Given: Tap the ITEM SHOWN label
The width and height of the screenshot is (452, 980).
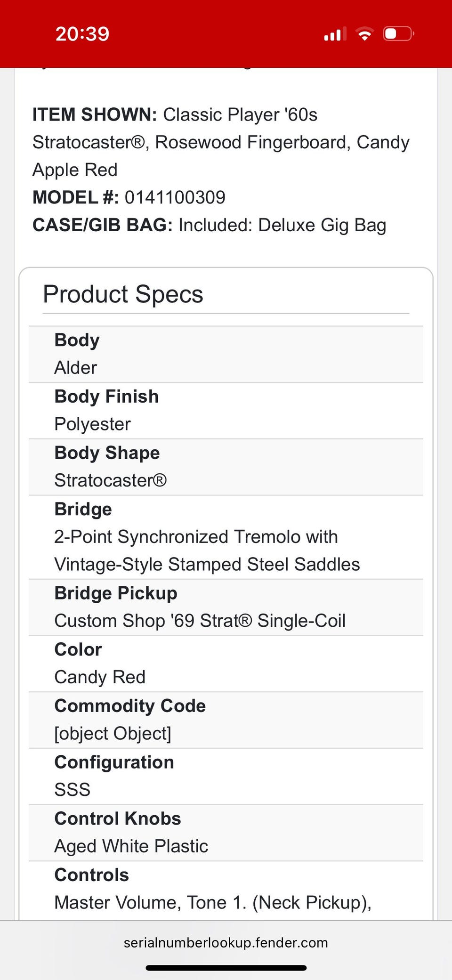Looking at the screenshot, I should (94, 115).
